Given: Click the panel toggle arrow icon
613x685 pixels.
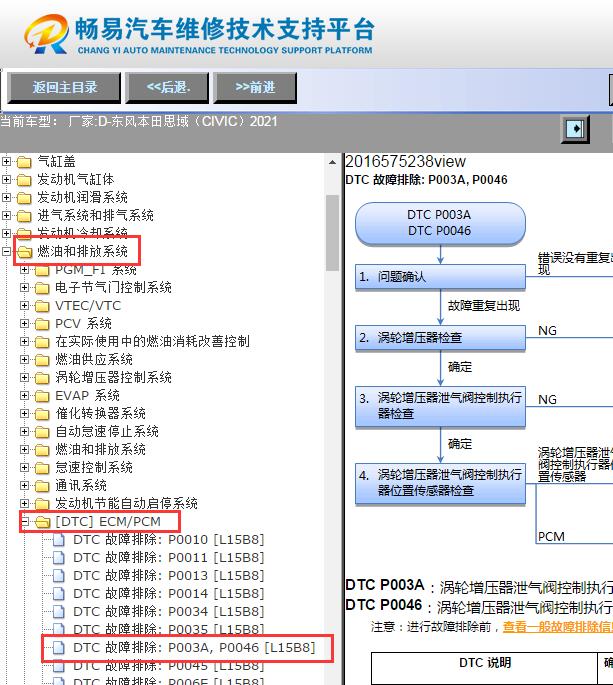Looking at the screenshot, I should [x=575, y=129].
